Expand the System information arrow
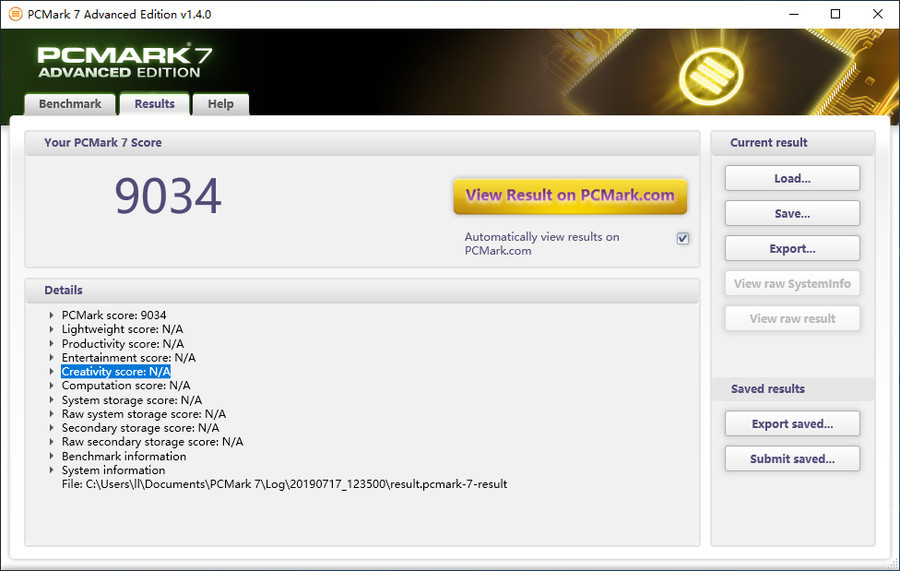The image size is (900, 571). pos(51,470)
